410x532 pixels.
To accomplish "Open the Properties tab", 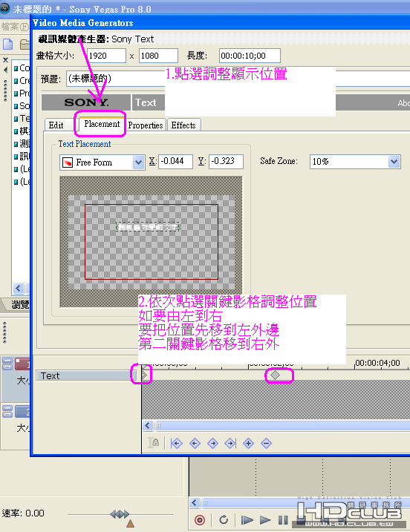I will click(x=146, y=125).
